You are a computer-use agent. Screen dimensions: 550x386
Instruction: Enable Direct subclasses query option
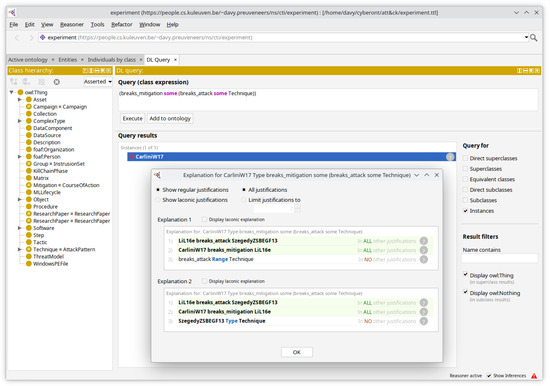click(465, 190)
